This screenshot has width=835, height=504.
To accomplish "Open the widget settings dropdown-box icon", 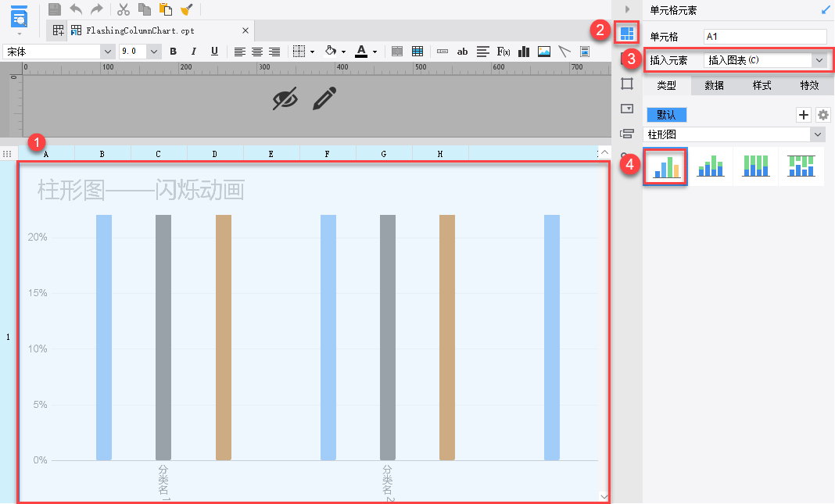I will tap(627, 109).
